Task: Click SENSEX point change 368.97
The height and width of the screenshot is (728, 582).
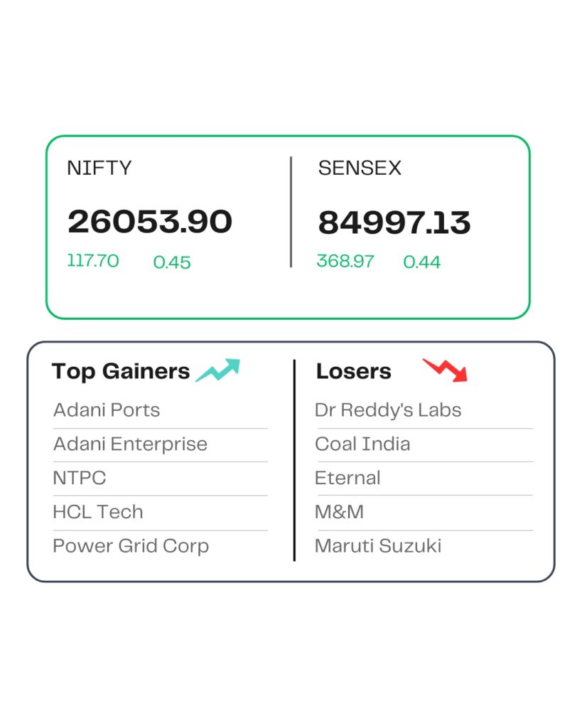Action: point(345,262)
